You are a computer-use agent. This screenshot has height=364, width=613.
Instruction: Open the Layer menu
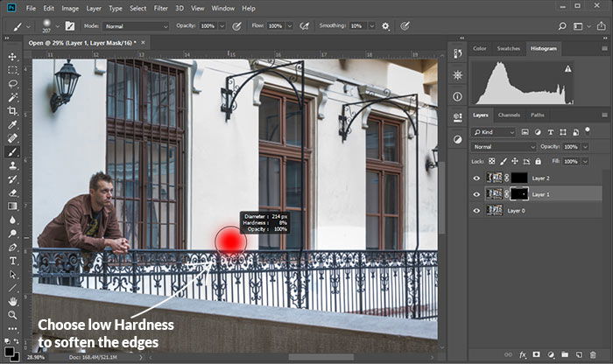pos(94,8)
